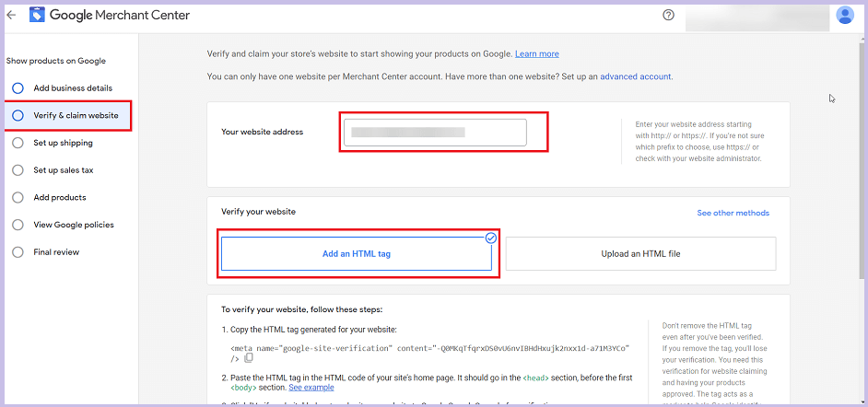
Task: Click 'To verify your website, follow these steps' text
Action: click(x=302, y=309)
